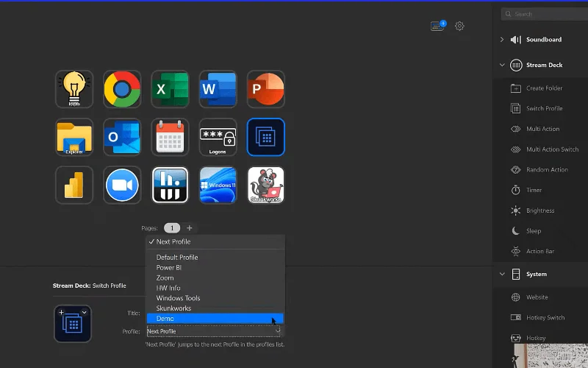
Task: Click the calendar key
Action: [170, 137]
